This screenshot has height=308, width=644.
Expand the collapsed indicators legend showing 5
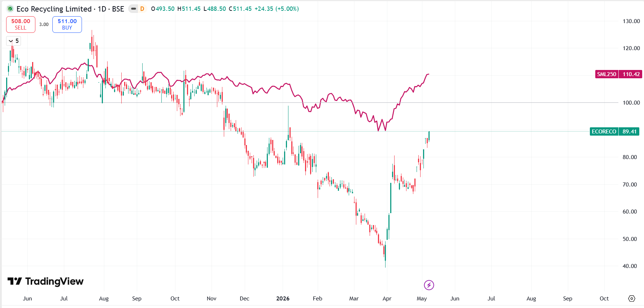pos(14,41)
